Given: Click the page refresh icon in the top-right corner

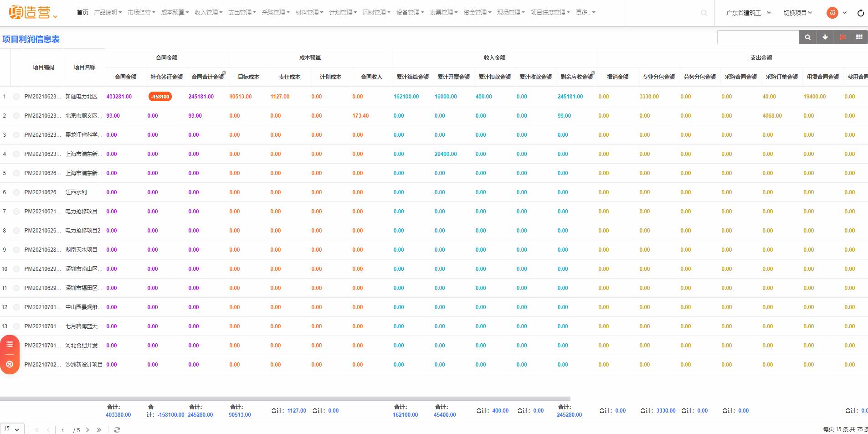Looking at the screenshot, I should pos(860,13).
